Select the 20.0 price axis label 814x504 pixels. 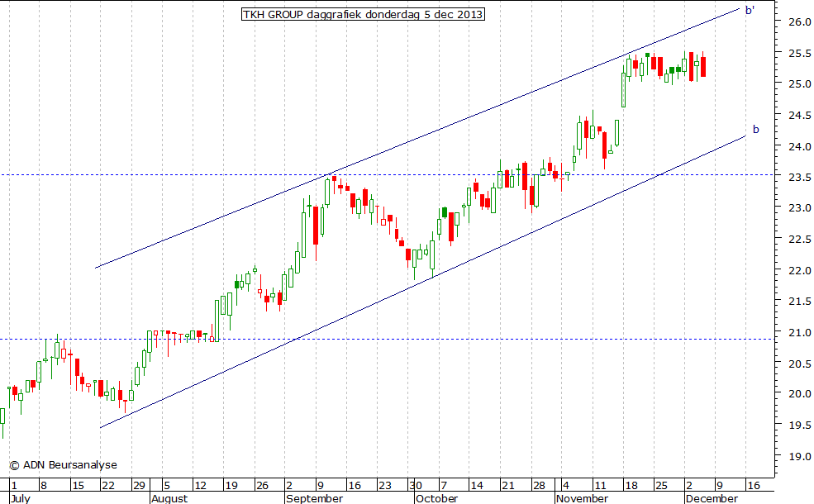pyautogui.click(x=799, y=394)
